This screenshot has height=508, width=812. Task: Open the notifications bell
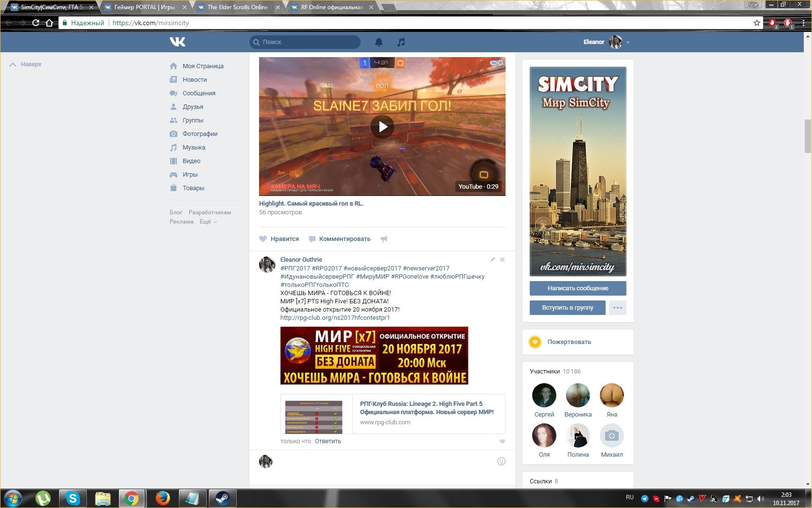pyautogui.click(x=379, y=42)
